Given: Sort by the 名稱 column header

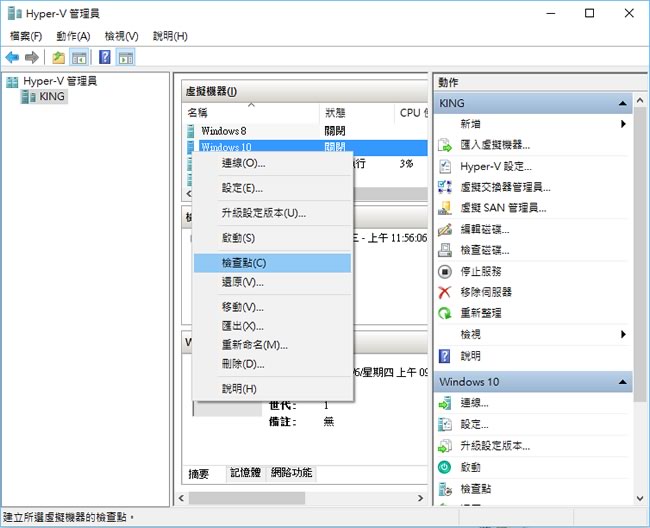Looking at the screenshot, I should click(x=251, y=113).
